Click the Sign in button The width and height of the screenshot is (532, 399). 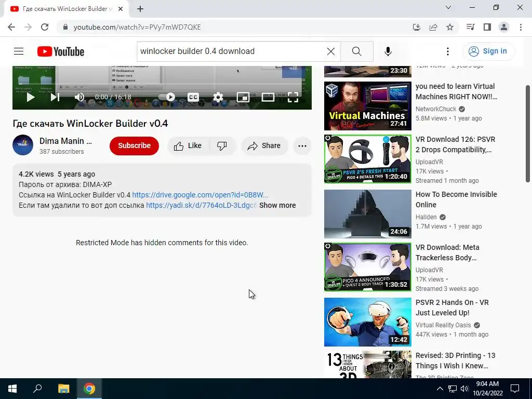point(488,51)
